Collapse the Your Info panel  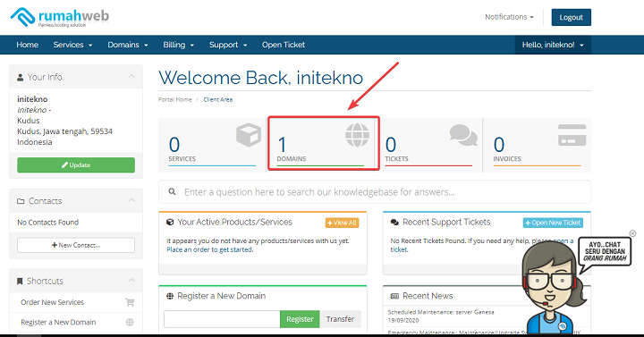tap(131, 76)
